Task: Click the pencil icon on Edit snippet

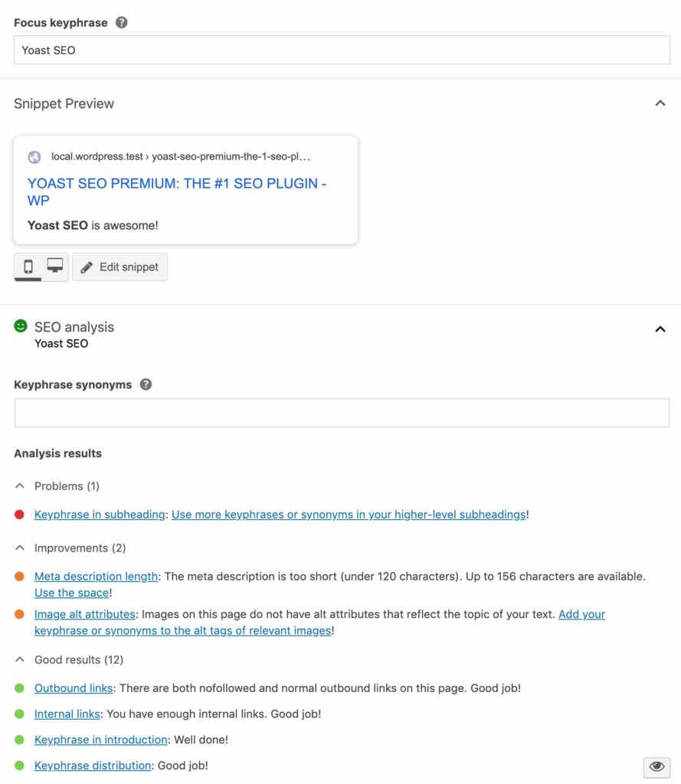Action: (87, 266)
